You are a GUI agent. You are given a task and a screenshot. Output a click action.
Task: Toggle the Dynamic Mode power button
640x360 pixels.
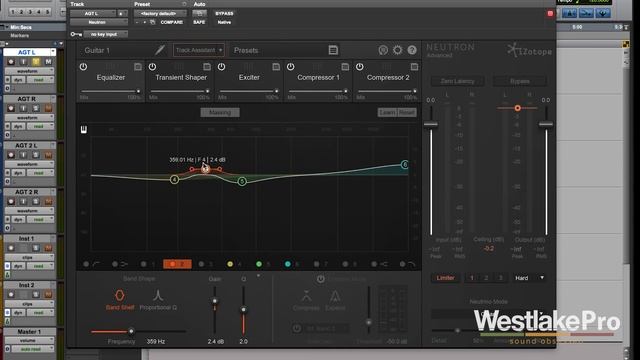321,279
